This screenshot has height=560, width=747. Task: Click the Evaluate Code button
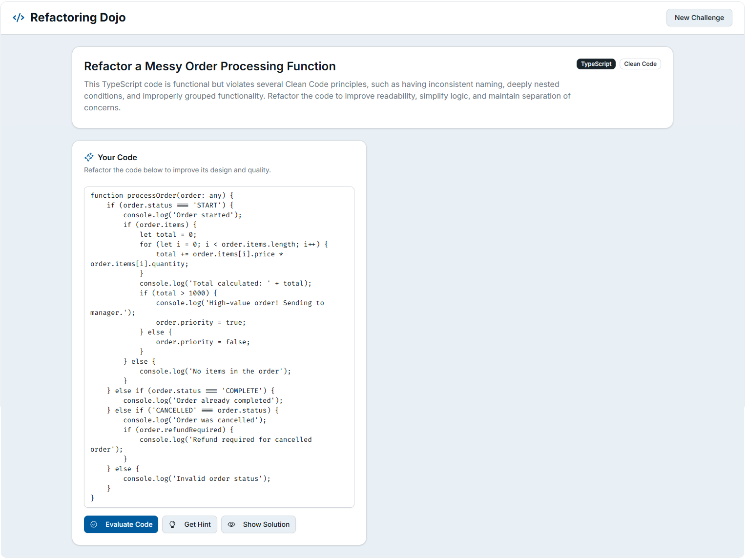pos(121,524)
